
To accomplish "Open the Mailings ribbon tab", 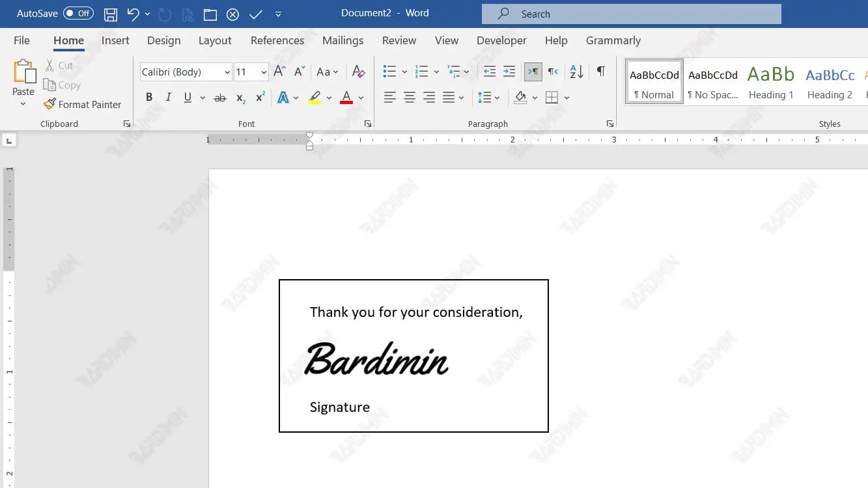I will 343,40.
